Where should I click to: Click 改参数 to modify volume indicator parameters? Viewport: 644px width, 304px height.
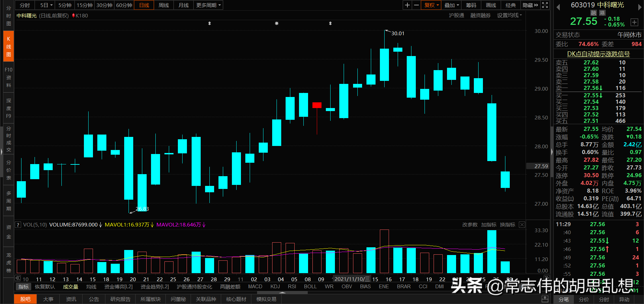[x=469, y=224]
